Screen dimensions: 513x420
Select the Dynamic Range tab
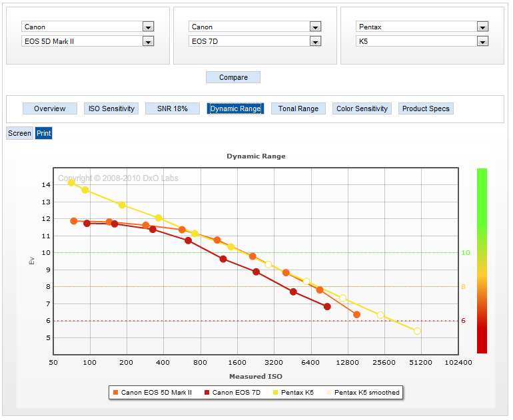click(235, 108)
